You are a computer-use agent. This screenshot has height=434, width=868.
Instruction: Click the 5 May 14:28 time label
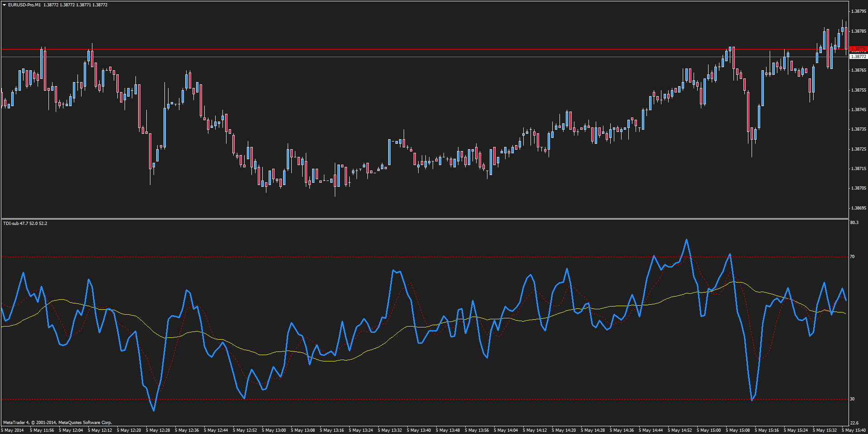pos(593,430)
